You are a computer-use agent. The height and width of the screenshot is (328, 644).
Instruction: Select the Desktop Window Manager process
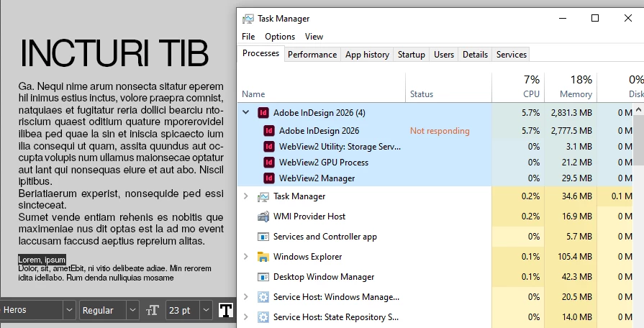435,277
